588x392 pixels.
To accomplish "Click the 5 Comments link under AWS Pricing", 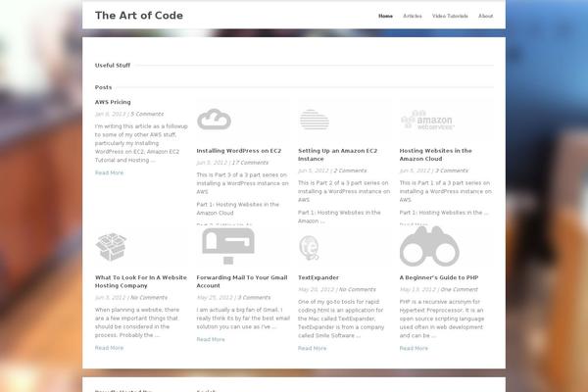I will pyautogui.click(x=147, y=114).
